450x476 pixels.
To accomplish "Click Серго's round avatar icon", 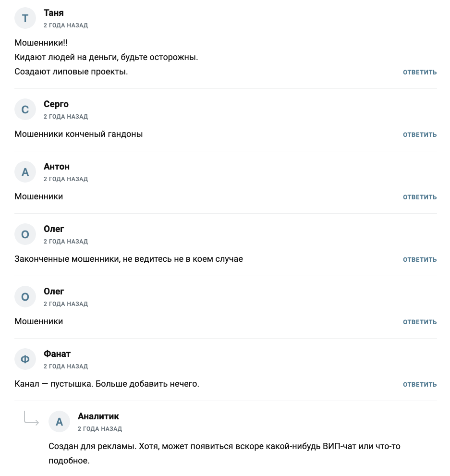I will 25,110.
